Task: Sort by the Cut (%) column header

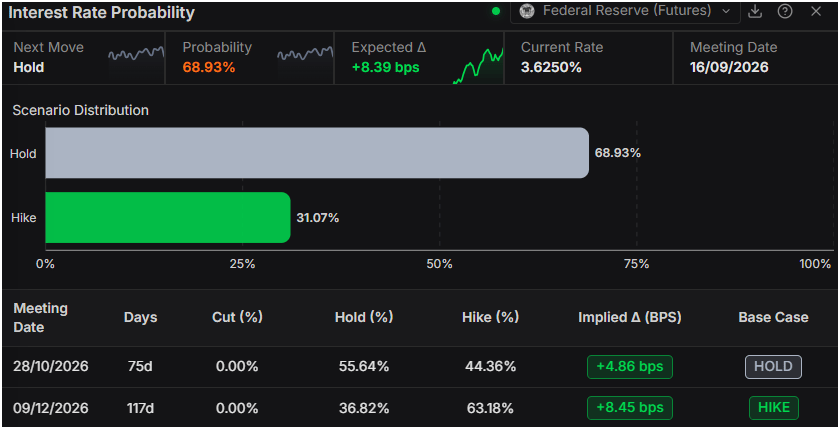Action: pyautogui.click(x=237, y=318)
